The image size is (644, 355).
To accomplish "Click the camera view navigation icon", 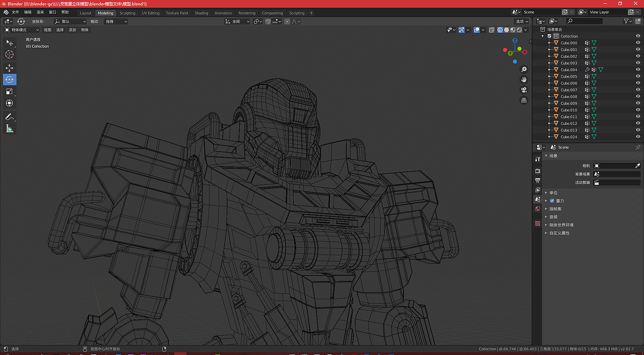I will [x=524, y=90].
